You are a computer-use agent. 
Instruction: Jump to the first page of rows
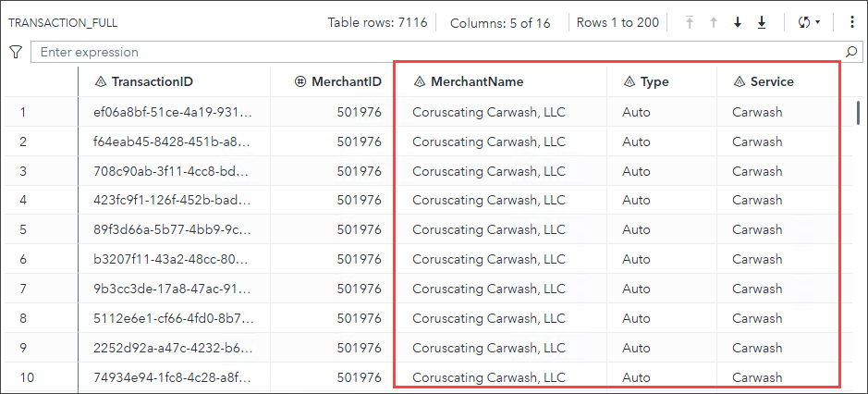point(690,22)
